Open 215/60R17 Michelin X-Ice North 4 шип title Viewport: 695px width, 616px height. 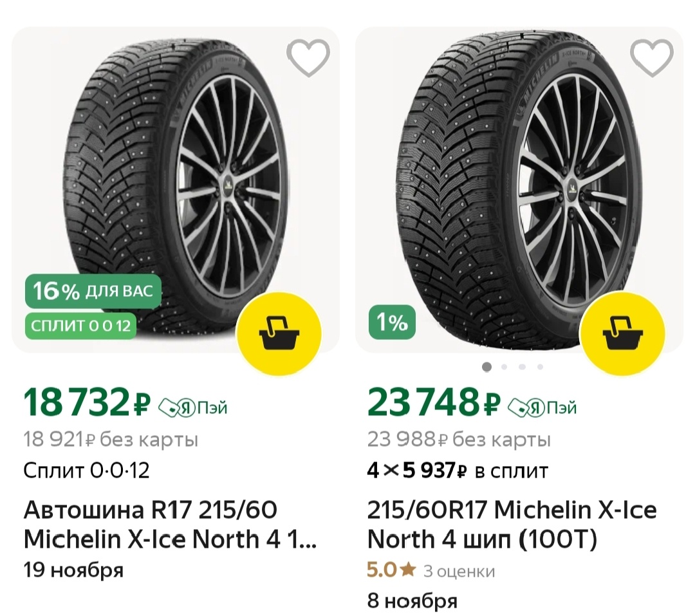point(512,525)
